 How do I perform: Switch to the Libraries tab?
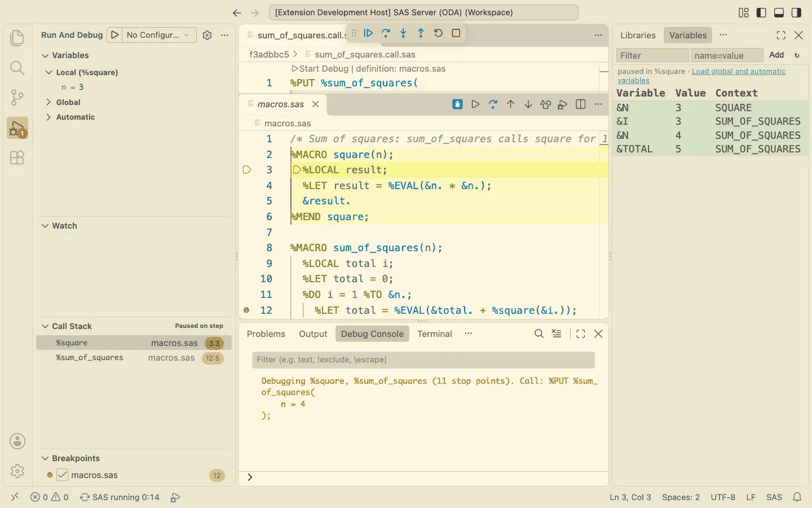(x=638, y=35)
